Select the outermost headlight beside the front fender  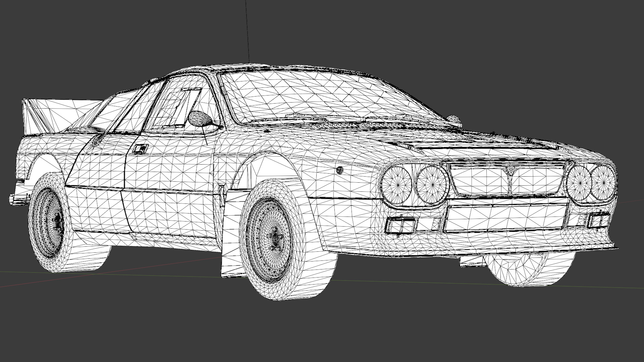click(397, 185)
